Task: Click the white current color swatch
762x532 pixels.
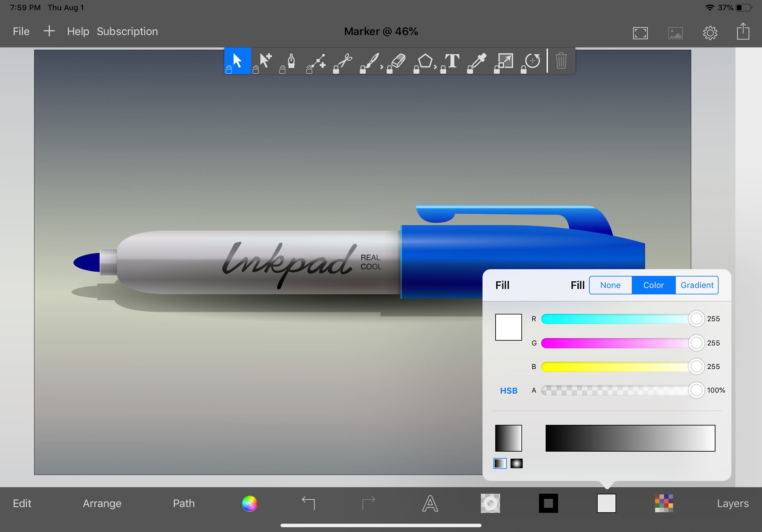Action: [x=508, y=327]
